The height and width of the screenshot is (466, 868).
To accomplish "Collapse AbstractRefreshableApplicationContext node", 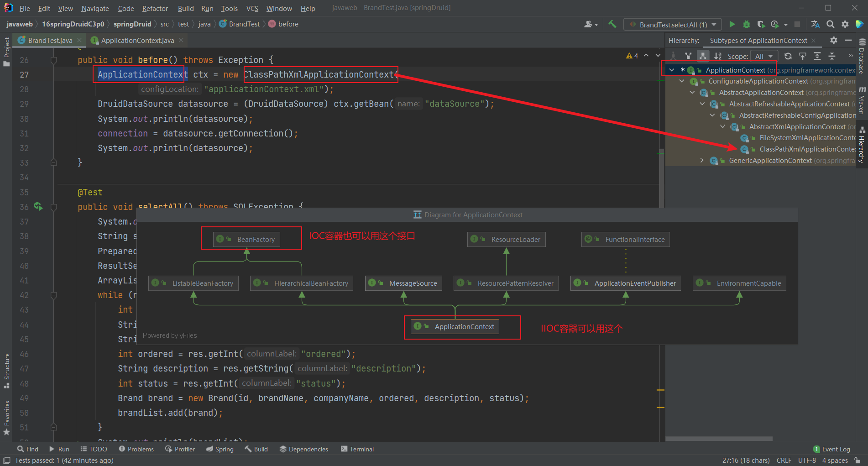I will 702,104.
